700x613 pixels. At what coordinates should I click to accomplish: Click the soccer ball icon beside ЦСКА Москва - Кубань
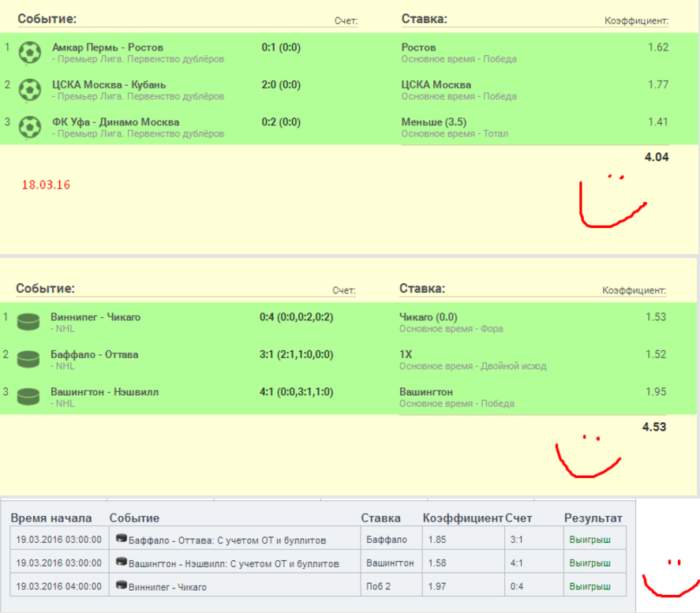pos(29,90)
